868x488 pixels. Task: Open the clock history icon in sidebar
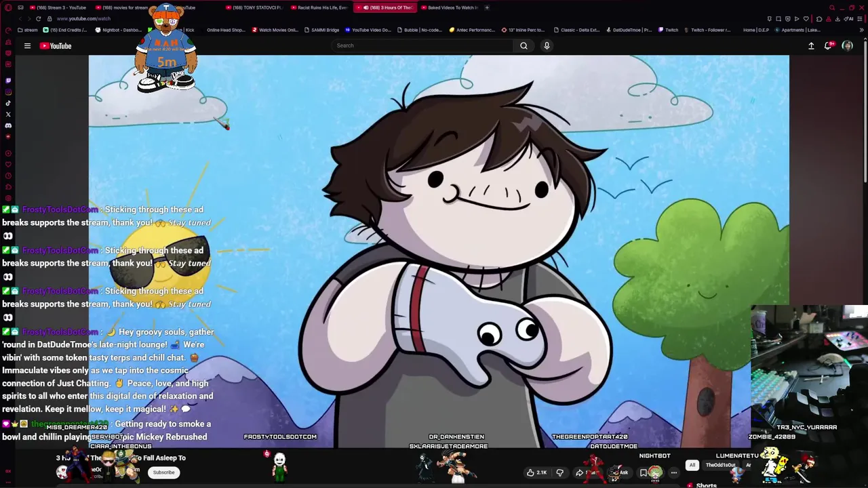(8, 176)
